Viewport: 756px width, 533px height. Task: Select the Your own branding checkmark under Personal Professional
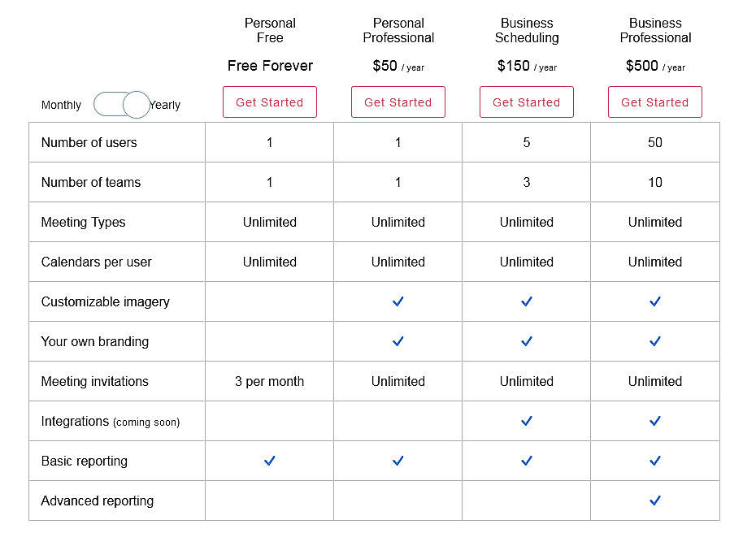(398, 341)
